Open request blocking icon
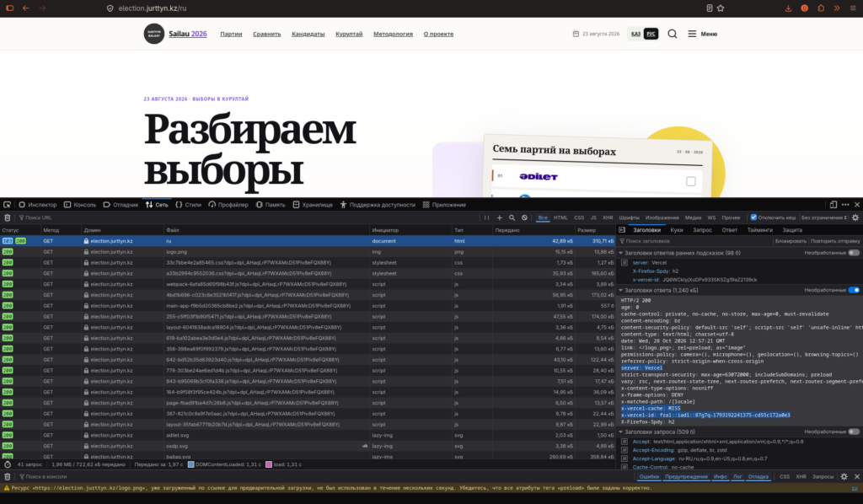The height and width of the screenshot is (504, 863). 524,217
